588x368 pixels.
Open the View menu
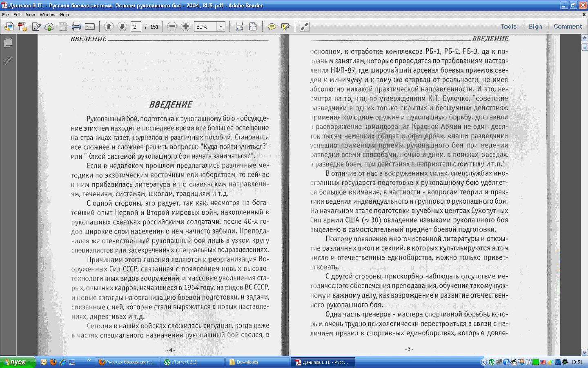(x=30, y=15)
